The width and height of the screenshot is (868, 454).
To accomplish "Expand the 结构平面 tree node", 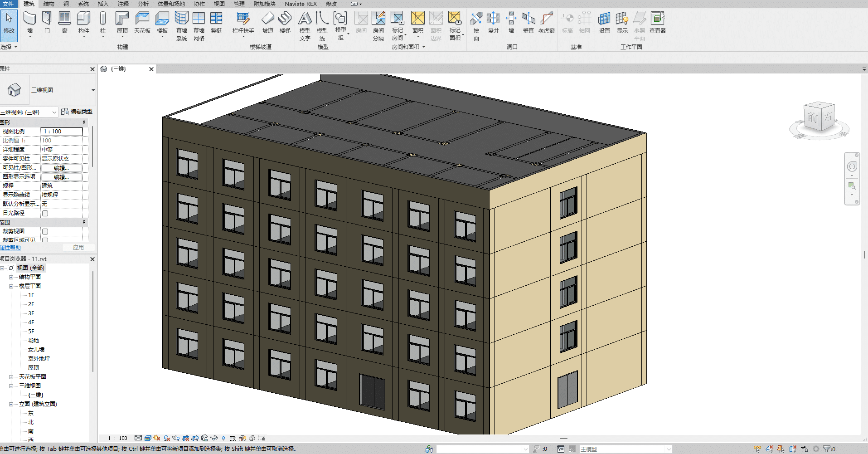I will 11,277.
